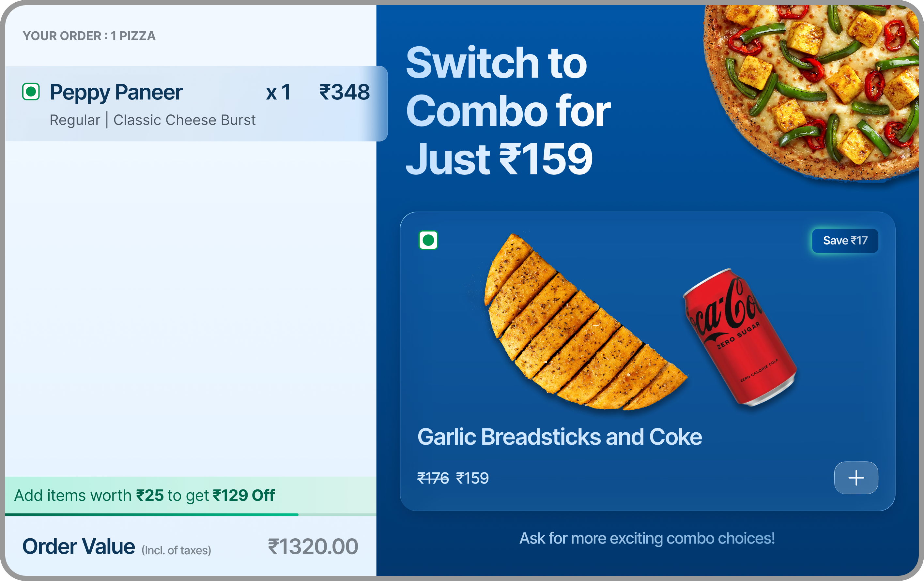The image size is (924, 581).
Task: Click the discounted ₹159 combo price
Action: 472,478
